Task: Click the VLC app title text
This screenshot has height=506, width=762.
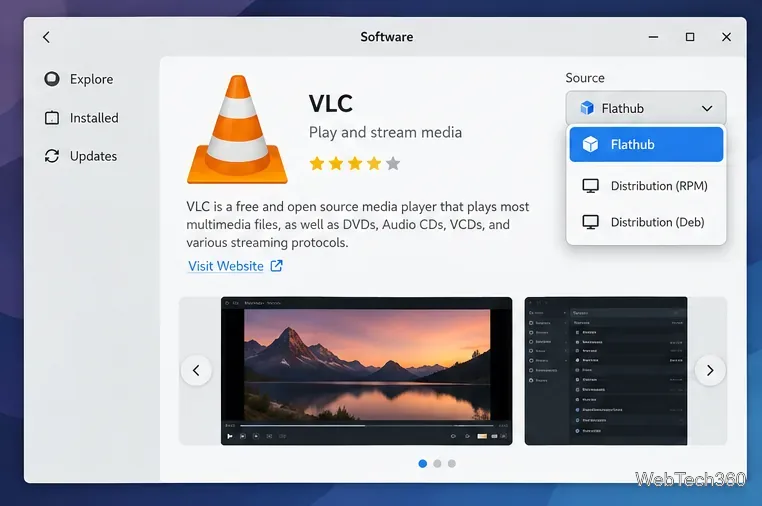Action: [330, 104]
